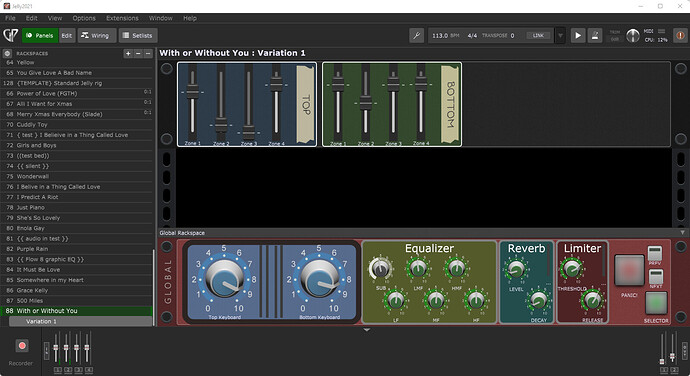Image resolution: width=690 pixels, height=376 pixels.
Task: Click the MIDI activity indicator
Action: click(661, 31)
